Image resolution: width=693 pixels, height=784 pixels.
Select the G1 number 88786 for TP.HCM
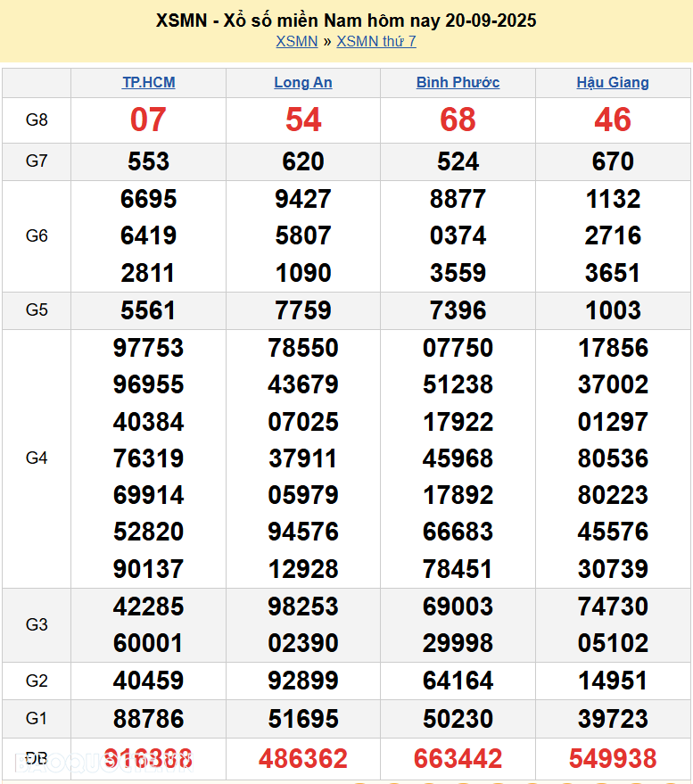(148, 718)
